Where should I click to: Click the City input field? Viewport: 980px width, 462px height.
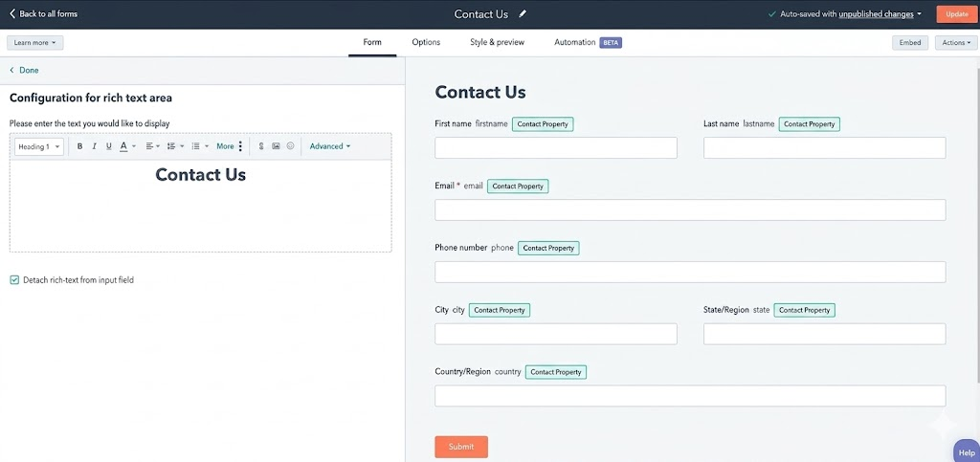click(x=556, y=334)
